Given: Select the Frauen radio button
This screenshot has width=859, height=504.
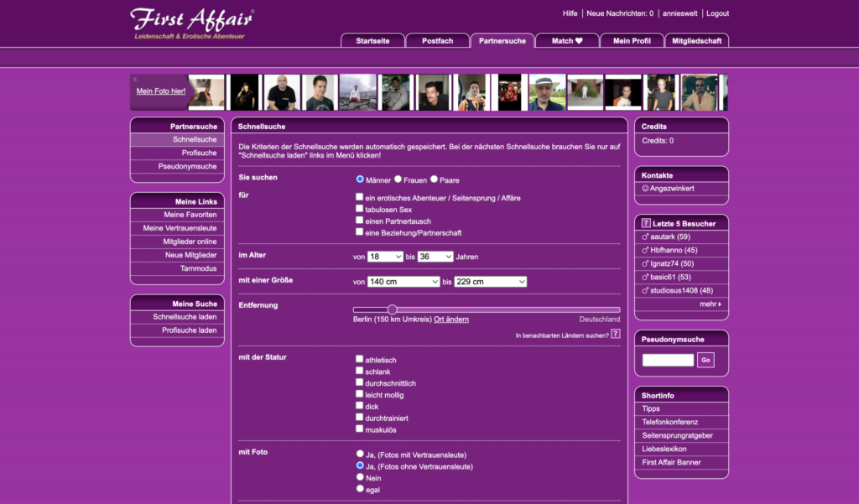Looking at the screenshot, I should 398,179.
